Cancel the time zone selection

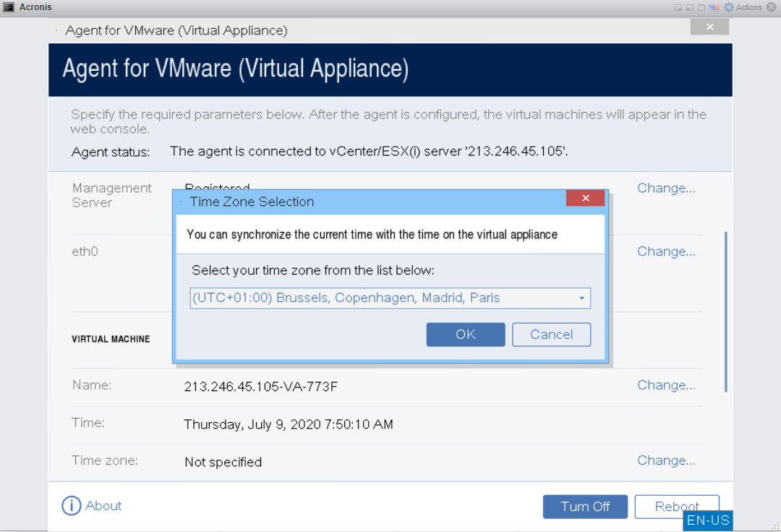click(x=551, y=335)
